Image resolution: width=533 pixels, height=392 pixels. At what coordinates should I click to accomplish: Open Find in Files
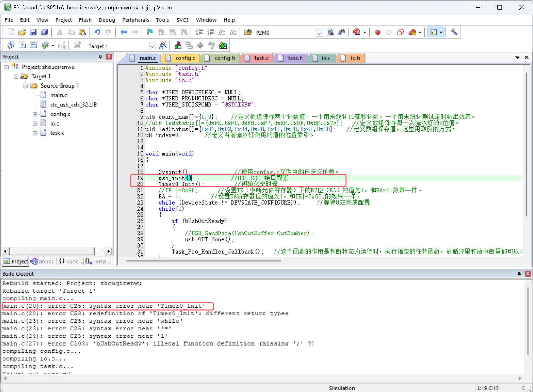click(x=248, y=32)
